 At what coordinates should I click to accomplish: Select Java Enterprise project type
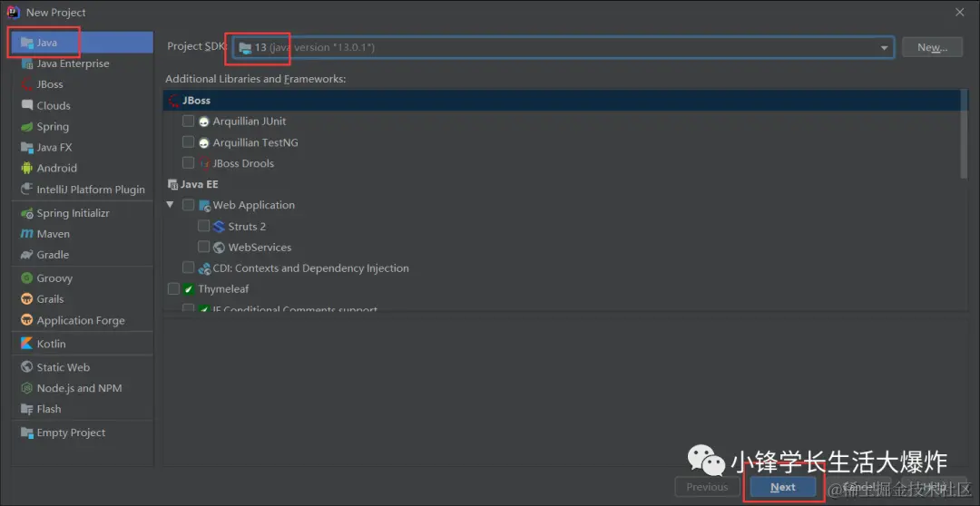[83, 63]
